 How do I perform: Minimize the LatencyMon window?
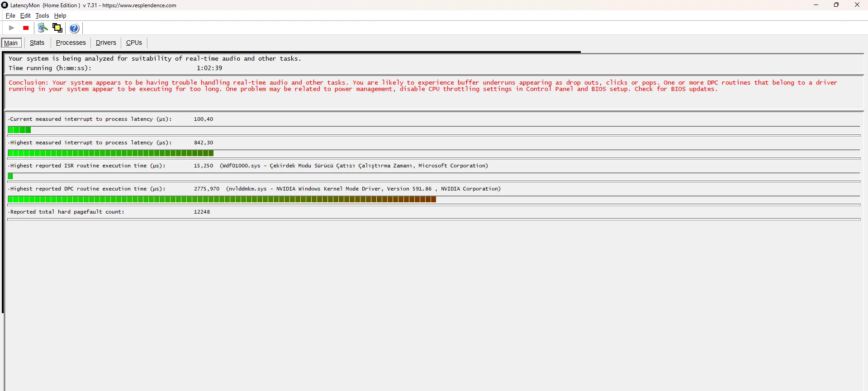[x=816, y=5]
